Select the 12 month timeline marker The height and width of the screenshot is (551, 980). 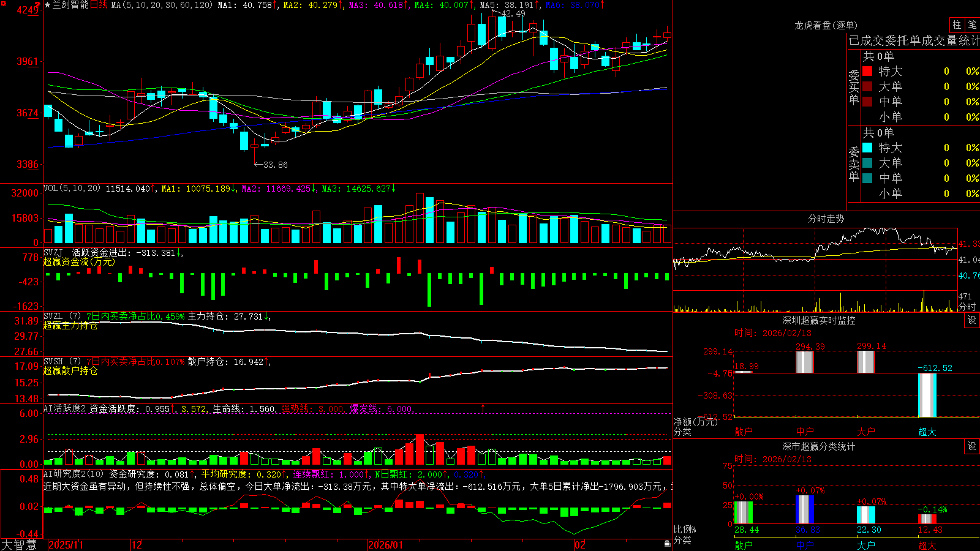[137, 545]
